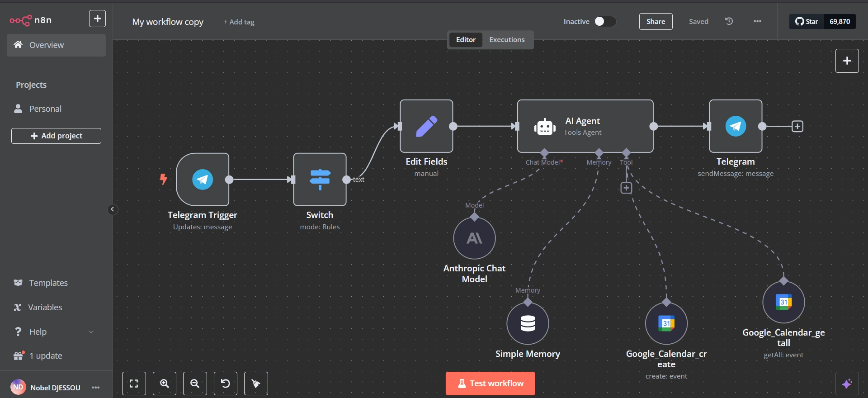Click the zoom to fit icon

click(134, 384)
